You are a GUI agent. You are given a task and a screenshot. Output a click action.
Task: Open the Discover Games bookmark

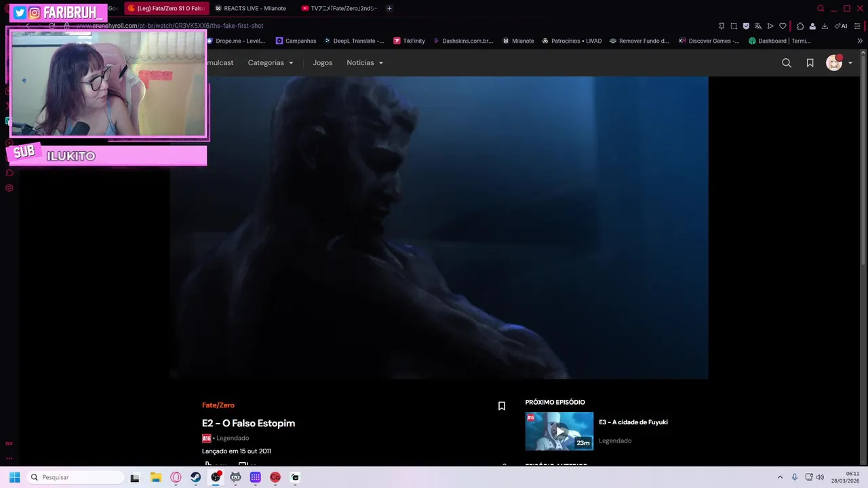pos(709,41)
